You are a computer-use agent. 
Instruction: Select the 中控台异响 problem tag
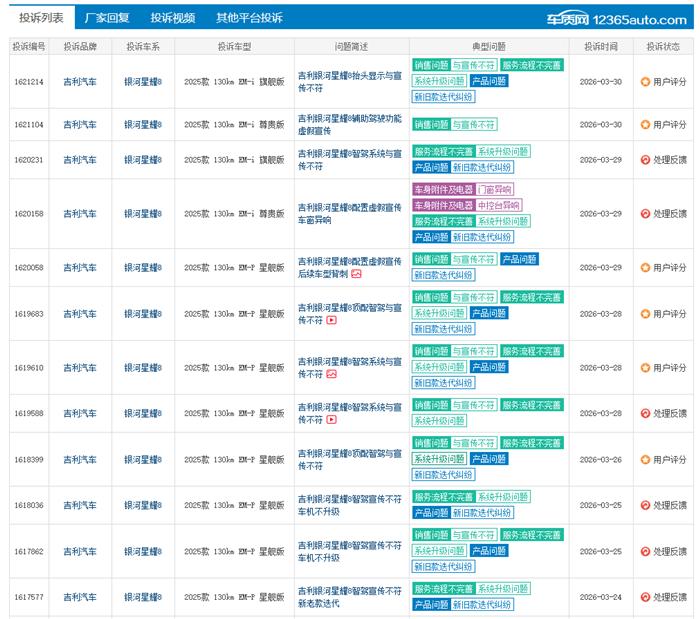[x=500, y=205]
